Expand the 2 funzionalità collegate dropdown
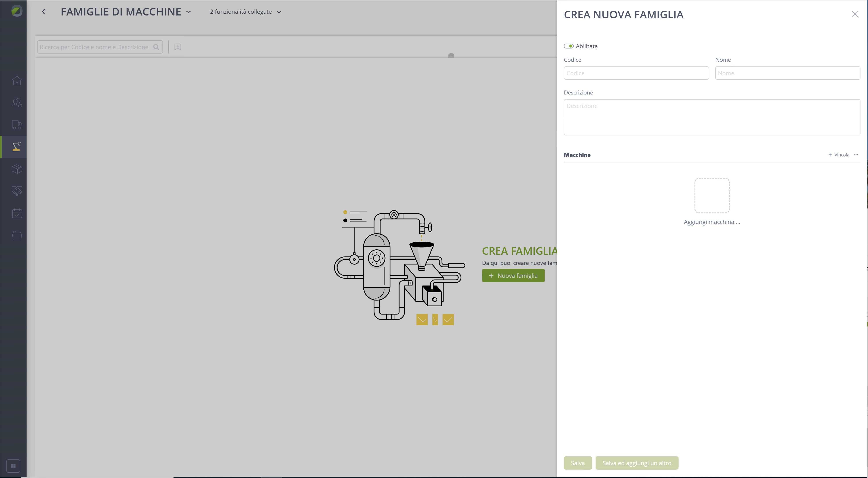 [x=246, y=12]
